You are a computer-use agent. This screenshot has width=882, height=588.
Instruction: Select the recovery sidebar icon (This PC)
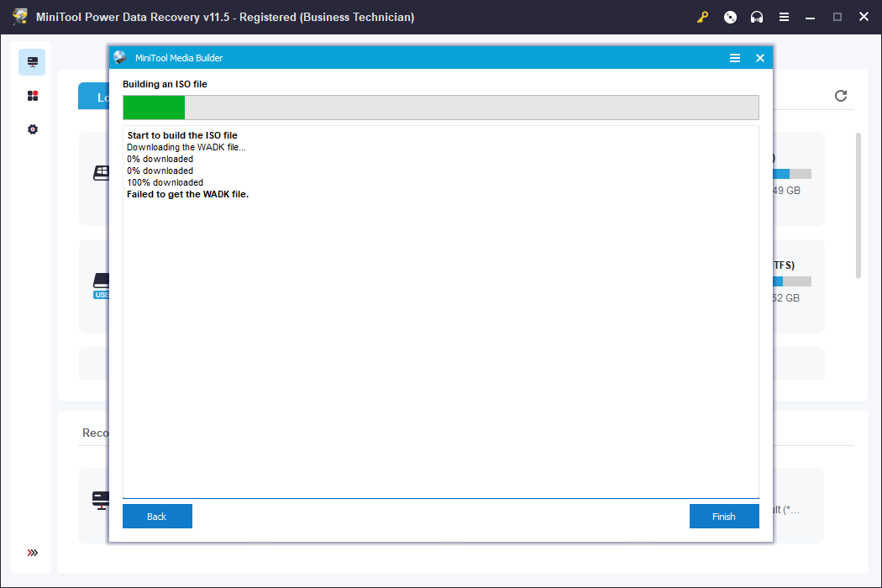pyautogui.click(x=32, y=62)
